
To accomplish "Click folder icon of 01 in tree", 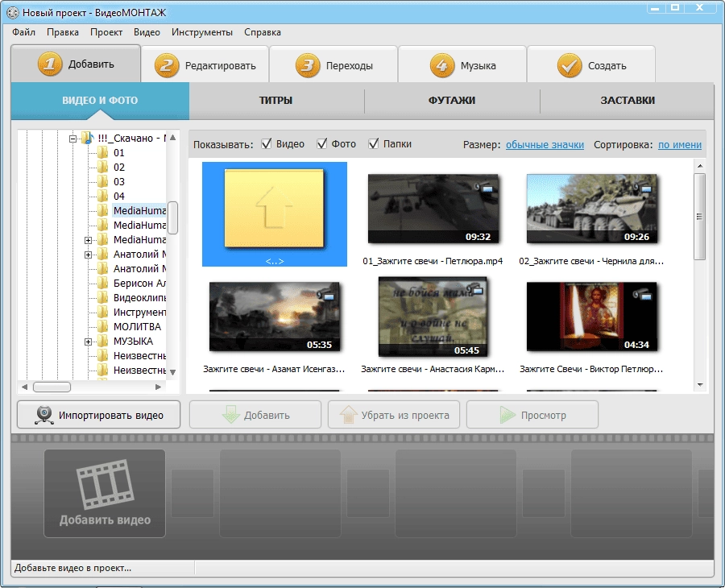I will click(x=102, y=152).
